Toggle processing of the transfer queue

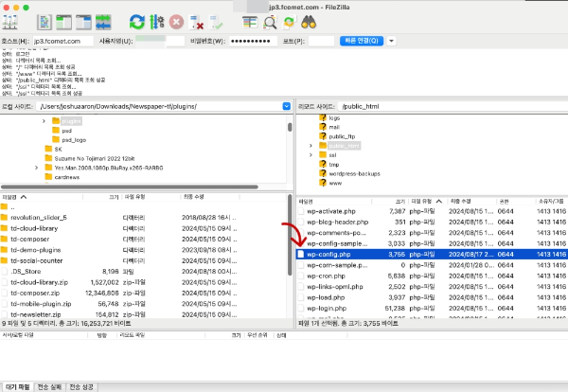point(157,23)
